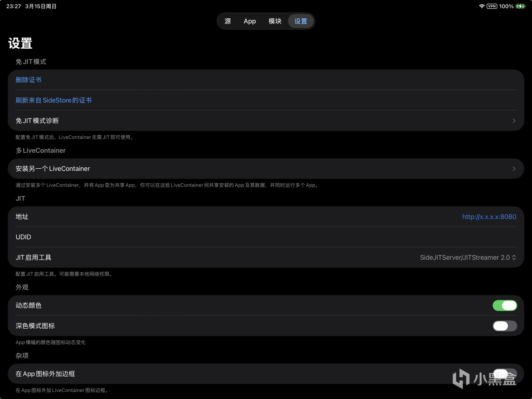Select the 免 JIT 模式 section header
Screen dimensions: 532x399
point(31,62)
